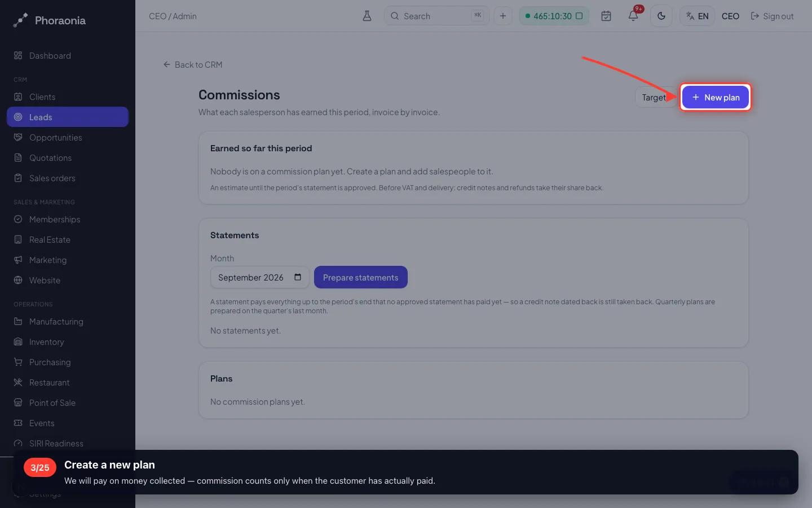Screen dimensions: 812x508
Task: Click the Manufacturing sidebar icon
Action: (x=18, y=322)
